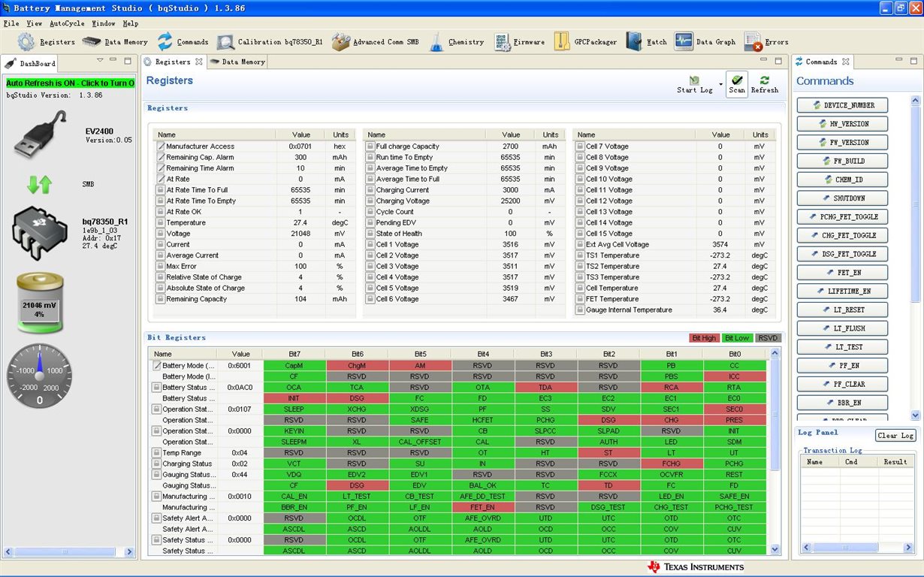This screenshot has width=924, height=577.
Task: Click the lock icon beside Charging Status
Action: pyautogui.click(x=157, y=464)
